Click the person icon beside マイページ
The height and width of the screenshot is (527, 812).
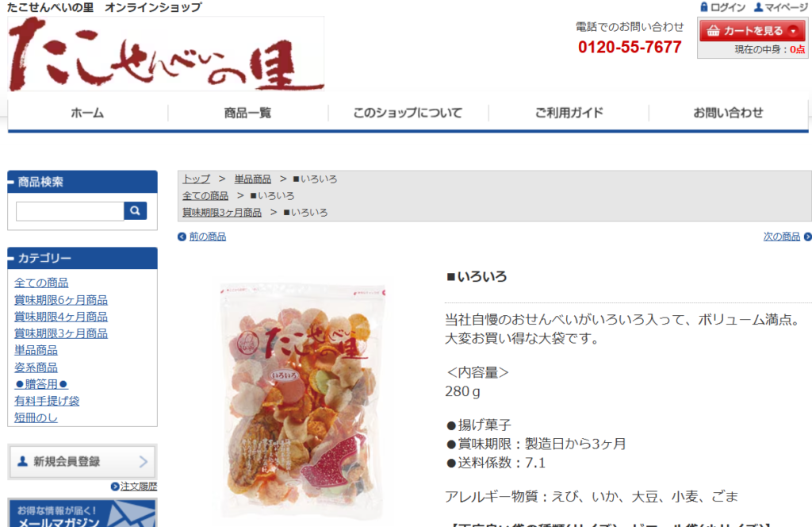pyautogui.click(x=758, y=7)
